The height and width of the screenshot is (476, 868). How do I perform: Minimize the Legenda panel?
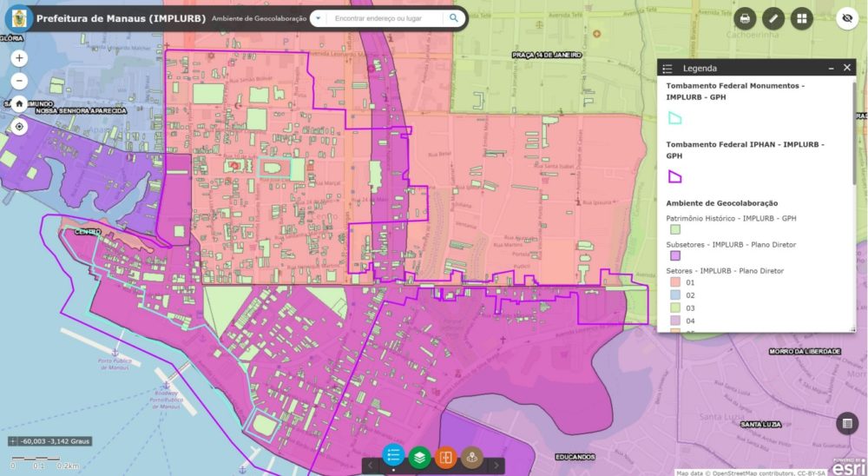[x=832, y=68]
